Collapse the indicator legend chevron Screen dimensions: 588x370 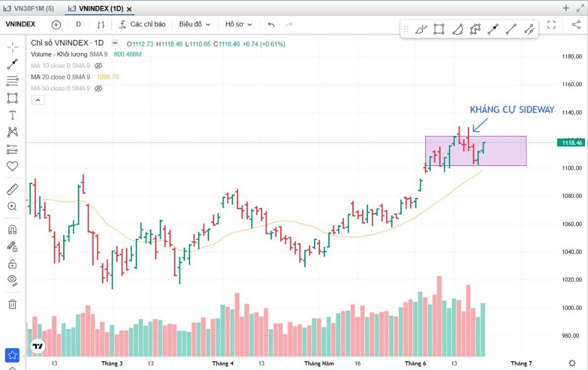[x=38, y=100]
